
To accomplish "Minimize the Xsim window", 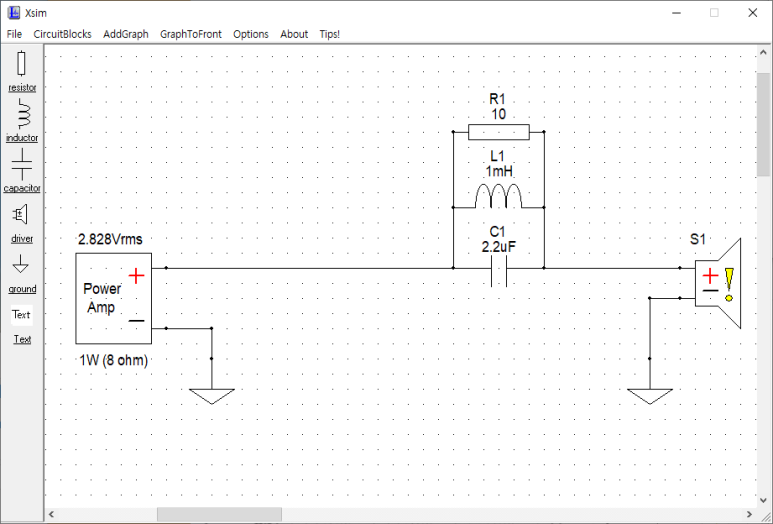I will (676, 13).
